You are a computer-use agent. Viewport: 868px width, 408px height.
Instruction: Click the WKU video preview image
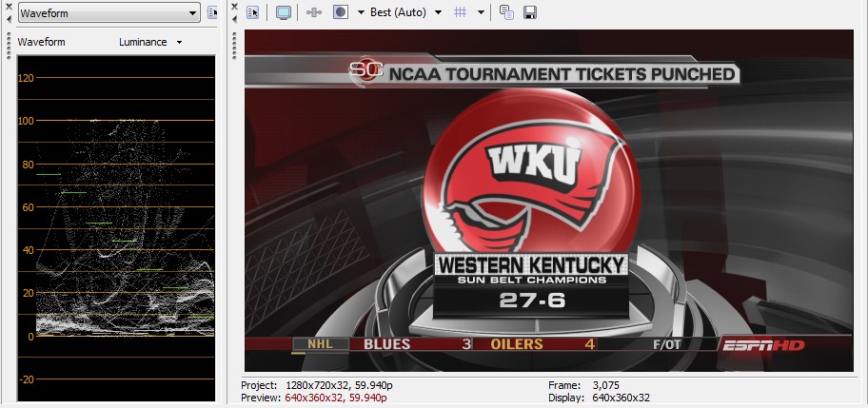click(x=548, y=200)
